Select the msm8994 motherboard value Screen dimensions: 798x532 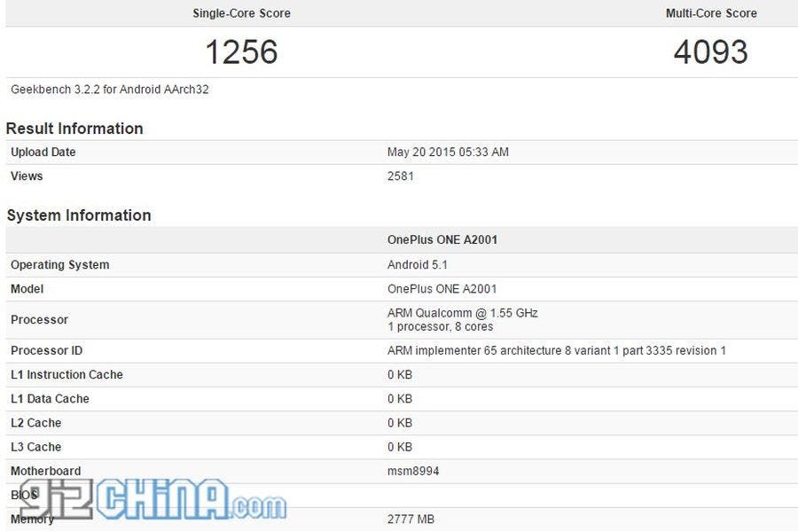(413, 472)
